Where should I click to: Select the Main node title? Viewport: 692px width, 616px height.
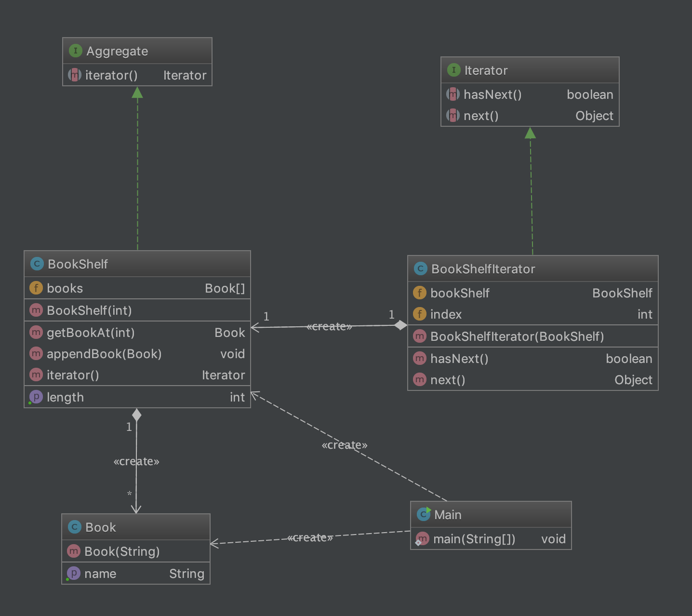click(448, 515)
